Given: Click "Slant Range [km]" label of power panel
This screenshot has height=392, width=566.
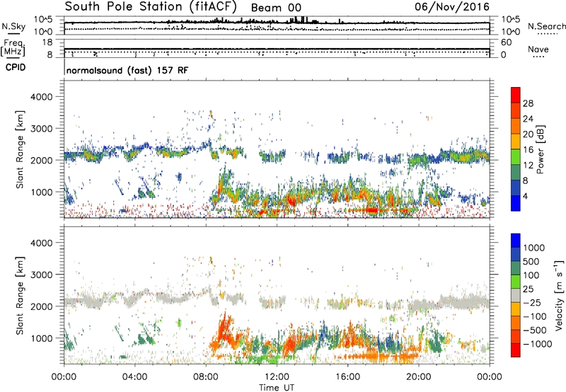Looking at the screenshot, I should pos(20,149).
